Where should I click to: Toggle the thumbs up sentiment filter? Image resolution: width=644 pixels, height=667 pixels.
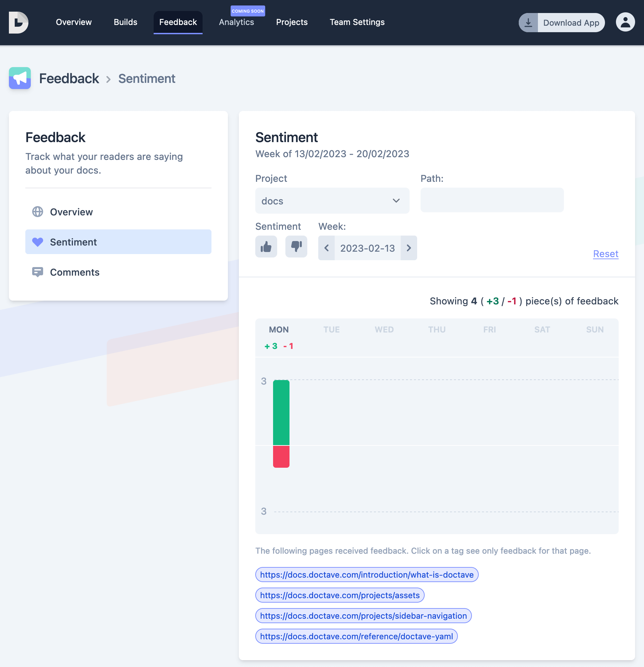[x=266, y=247]
